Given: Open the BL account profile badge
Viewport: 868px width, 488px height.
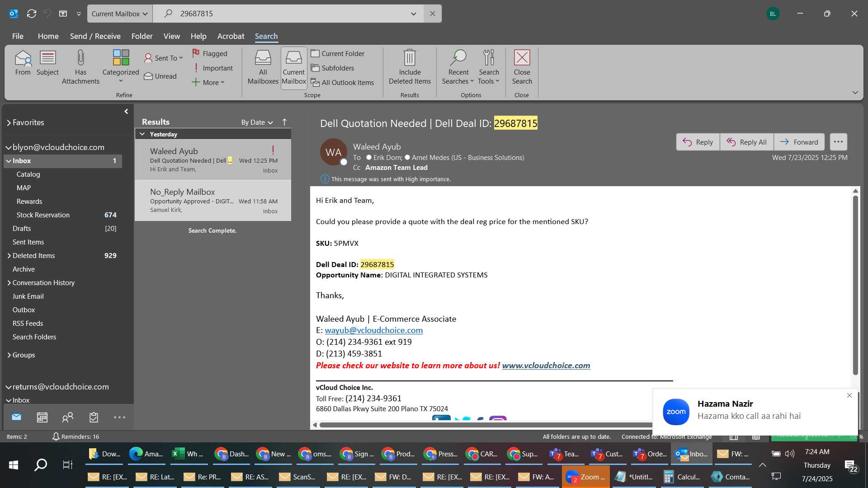Looking at the screenshot, I should pos(773,14).
